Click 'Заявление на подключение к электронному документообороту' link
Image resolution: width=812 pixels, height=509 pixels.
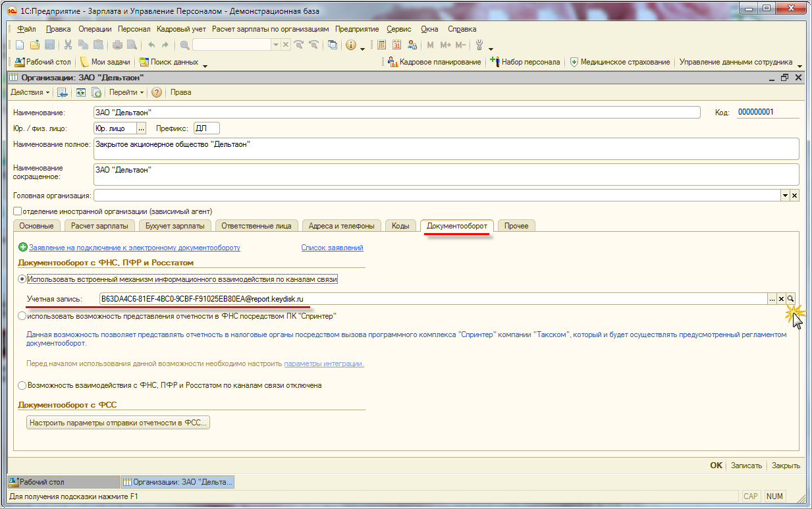click(x=134, y=248)
